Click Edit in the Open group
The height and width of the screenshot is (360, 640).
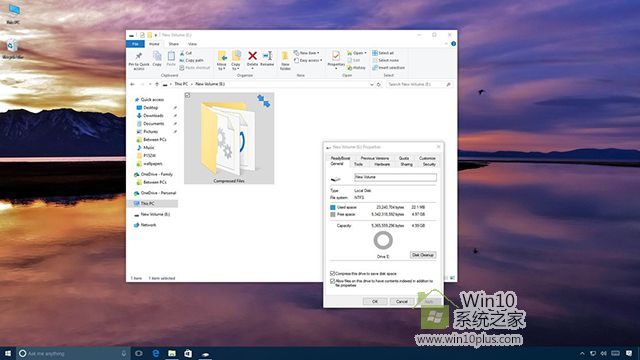click(x=353, y=60)
